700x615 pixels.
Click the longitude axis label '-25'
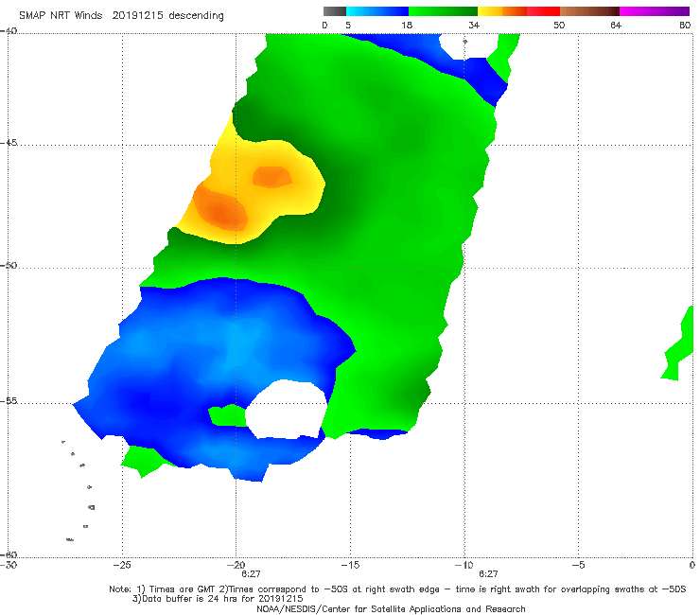122,565
